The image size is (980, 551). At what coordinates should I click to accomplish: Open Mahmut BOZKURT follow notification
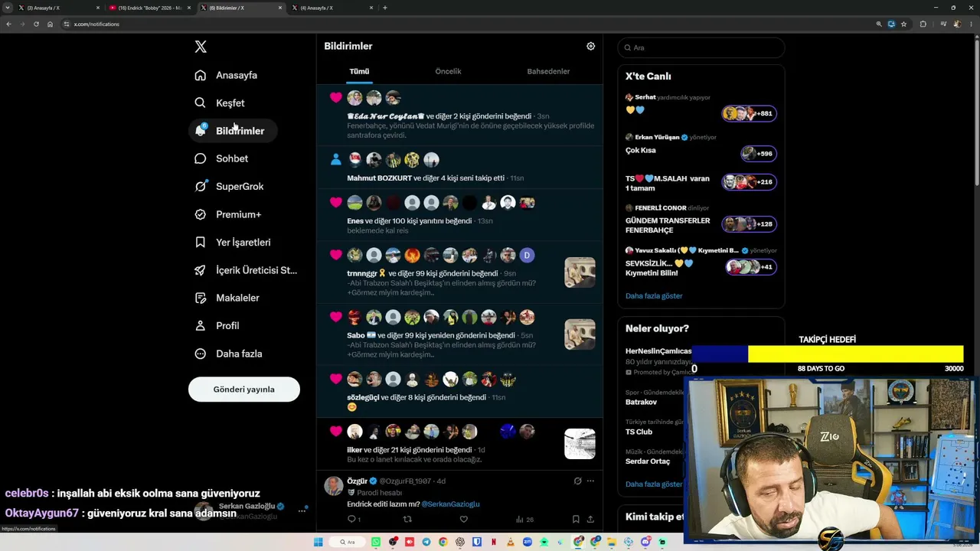click(x=459, y=166)
